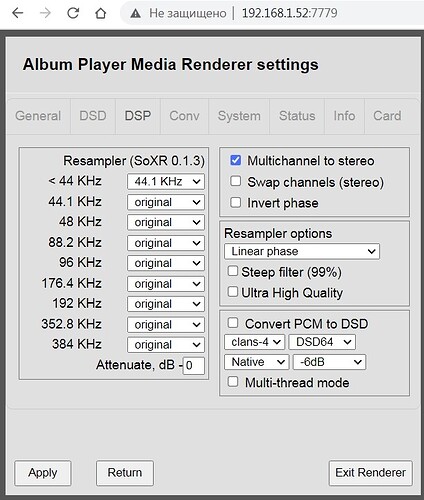Go to browser home icon
The height and width of the screenshot is (500, 424).
[x=101, y=13]
